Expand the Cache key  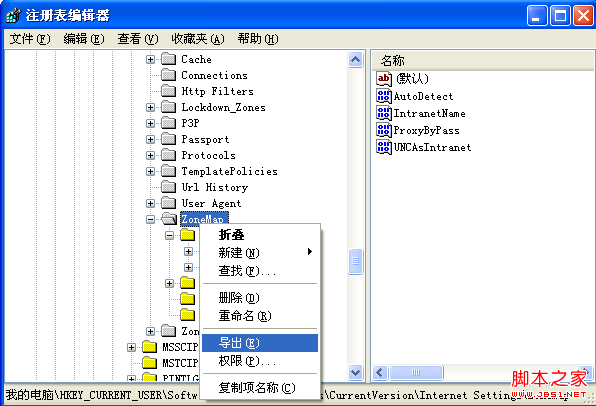click(x=151, y=59)
